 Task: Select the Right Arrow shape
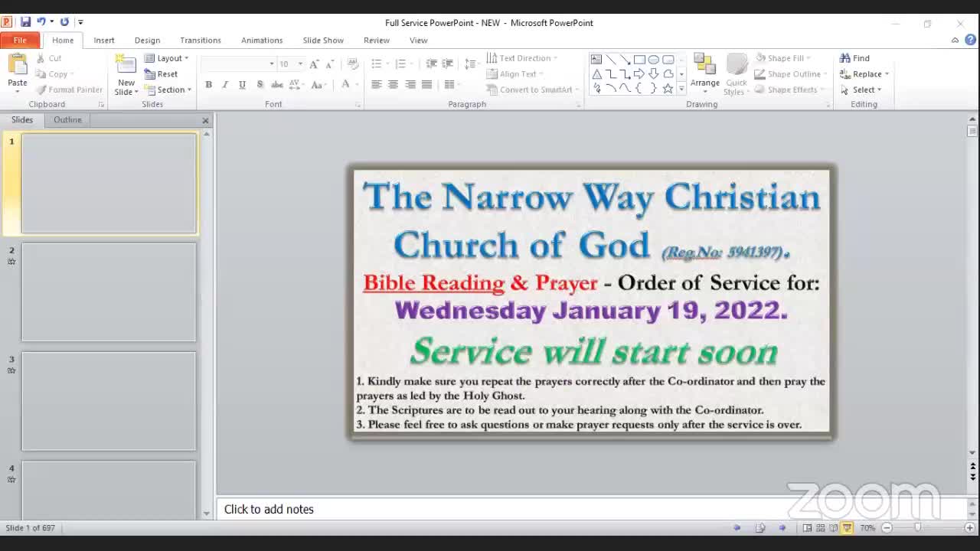click(639, 74)
